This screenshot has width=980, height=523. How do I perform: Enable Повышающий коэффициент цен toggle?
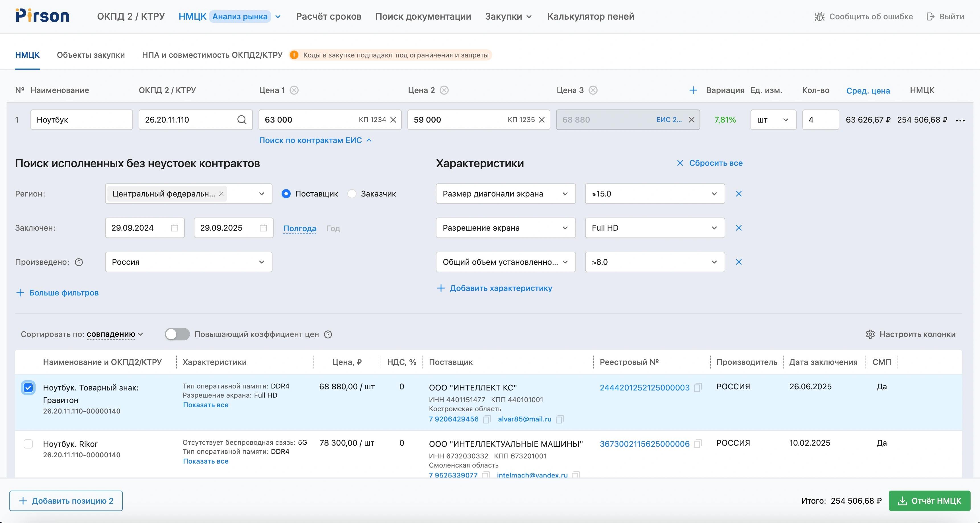177,334
